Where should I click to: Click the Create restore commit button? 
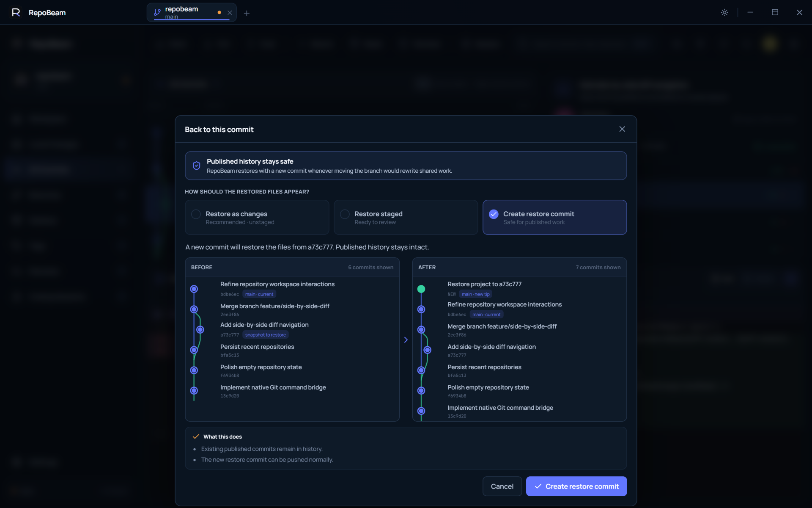(576, 486)
